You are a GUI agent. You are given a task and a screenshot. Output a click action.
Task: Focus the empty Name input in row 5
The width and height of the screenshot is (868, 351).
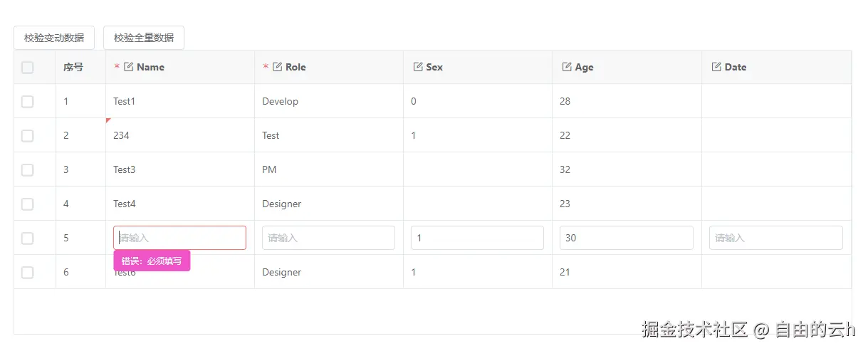point(179,238)
